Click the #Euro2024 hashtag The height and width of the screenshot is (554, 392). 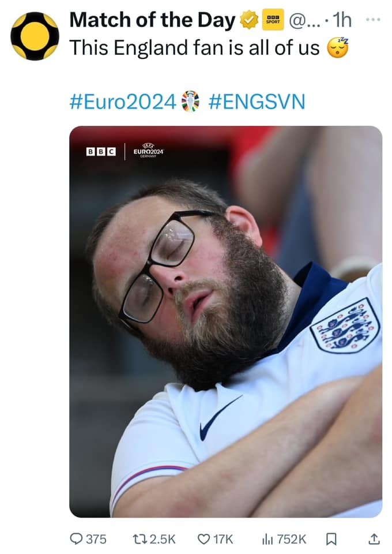[122, 102]
